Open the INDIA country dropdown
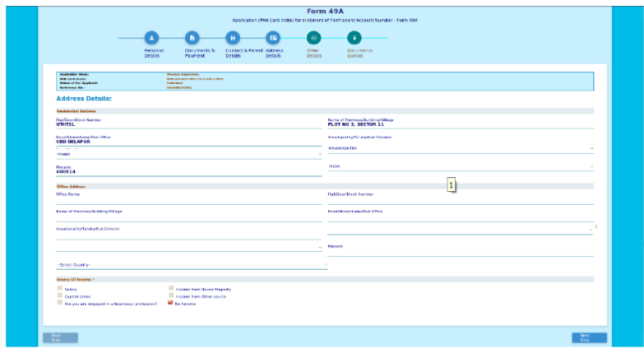Screen dimensions: 644x349 (x=461, y=166)
